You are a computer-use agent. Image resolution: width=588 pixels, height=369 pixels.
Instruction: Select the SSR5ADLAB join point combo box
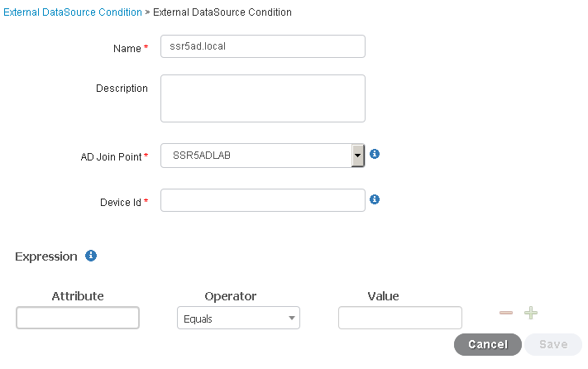262,156
